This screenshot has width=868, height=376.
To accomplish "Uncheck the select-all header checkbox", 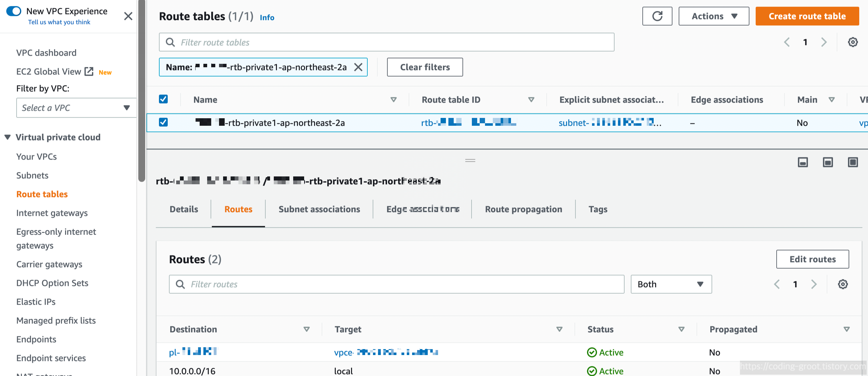I will tap(163, 99).
